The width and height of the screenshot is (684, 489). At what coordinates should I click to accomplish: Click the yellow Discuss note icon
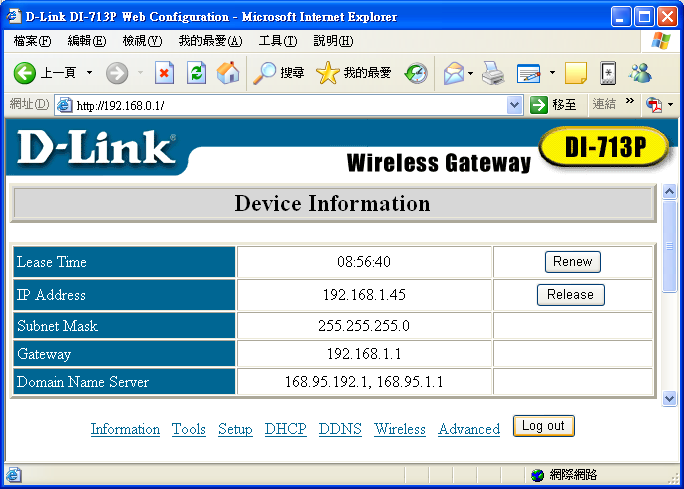(576, 73)
